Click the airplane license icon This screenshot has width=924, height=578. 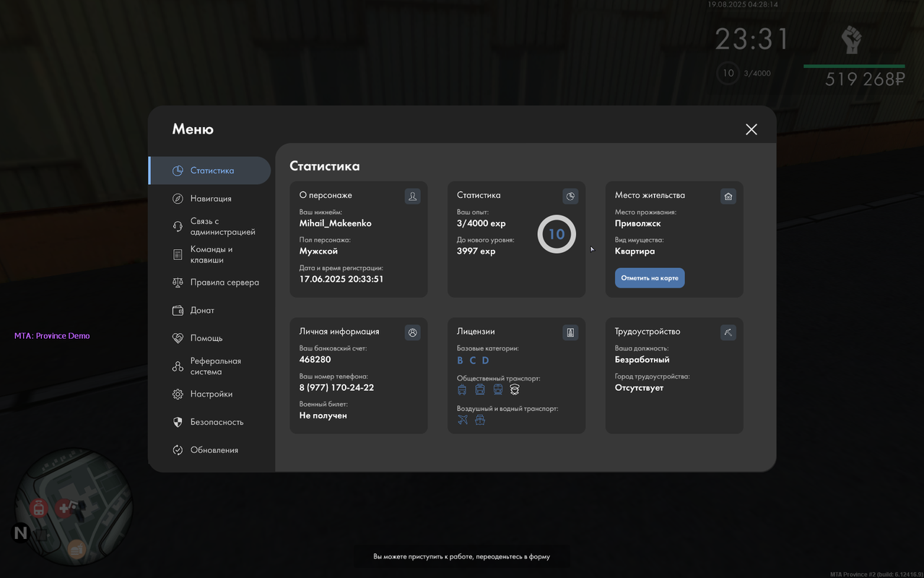click(463, 419)
